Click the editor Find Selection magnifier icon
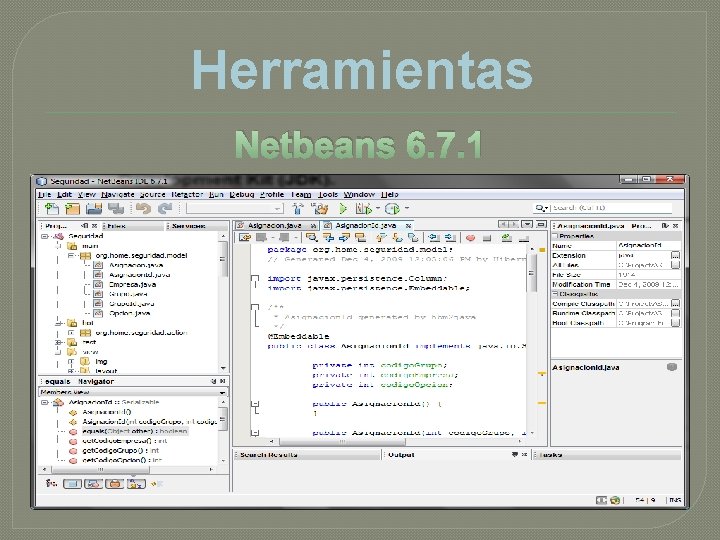Viewport: 720px width, 540px height. coord(312,237)
